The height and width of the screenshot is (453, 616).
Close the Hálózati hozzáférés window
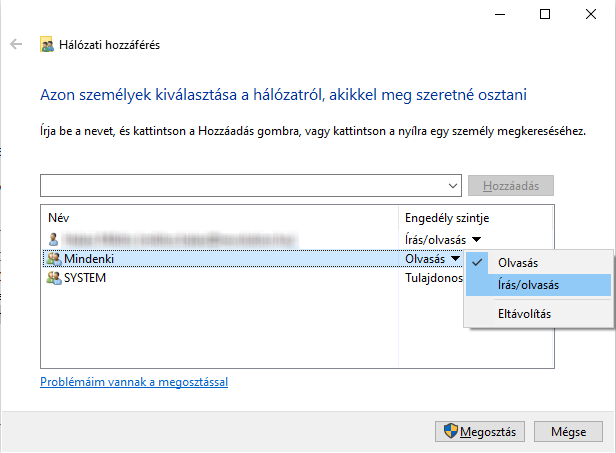click(591, 15)
